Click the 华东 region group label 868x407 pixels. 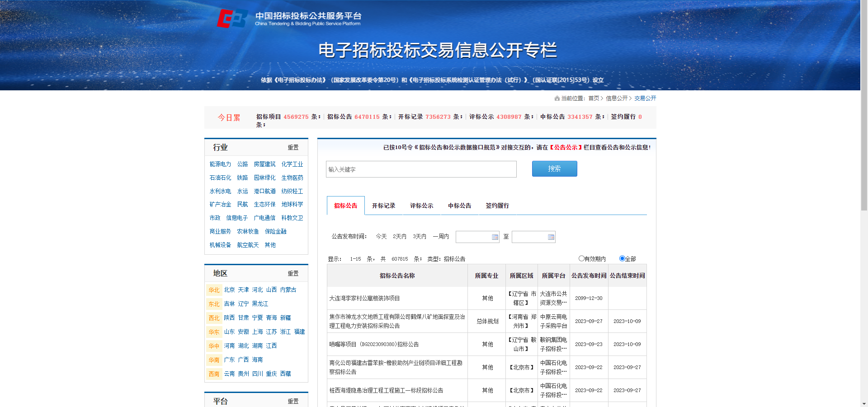pyautogui.click(x=214, y=332)
